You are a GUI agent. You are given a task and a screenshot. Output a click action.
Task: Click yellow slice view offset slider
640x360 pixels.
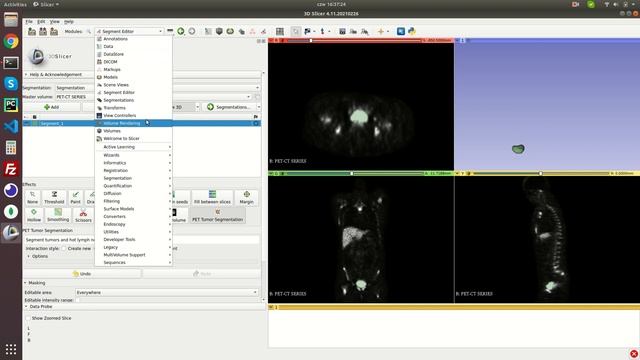point(541,173)
